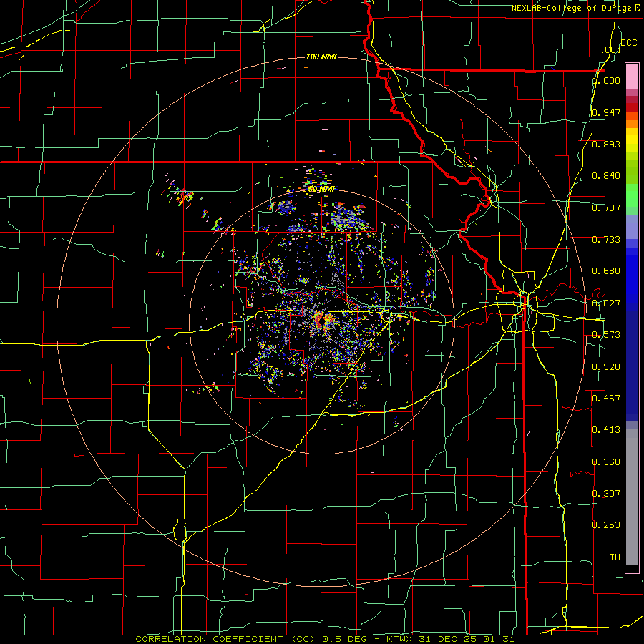Click the 0.360 scale value
644x644 pixels.
(606, 462)
